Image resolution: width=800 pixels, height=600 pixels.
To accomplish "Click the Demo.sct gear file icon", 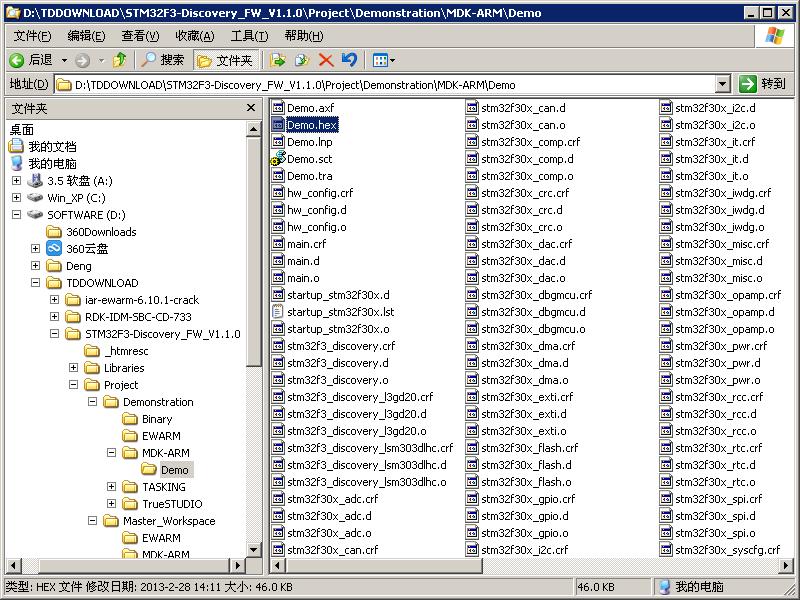I will click(x=278, y=158).
